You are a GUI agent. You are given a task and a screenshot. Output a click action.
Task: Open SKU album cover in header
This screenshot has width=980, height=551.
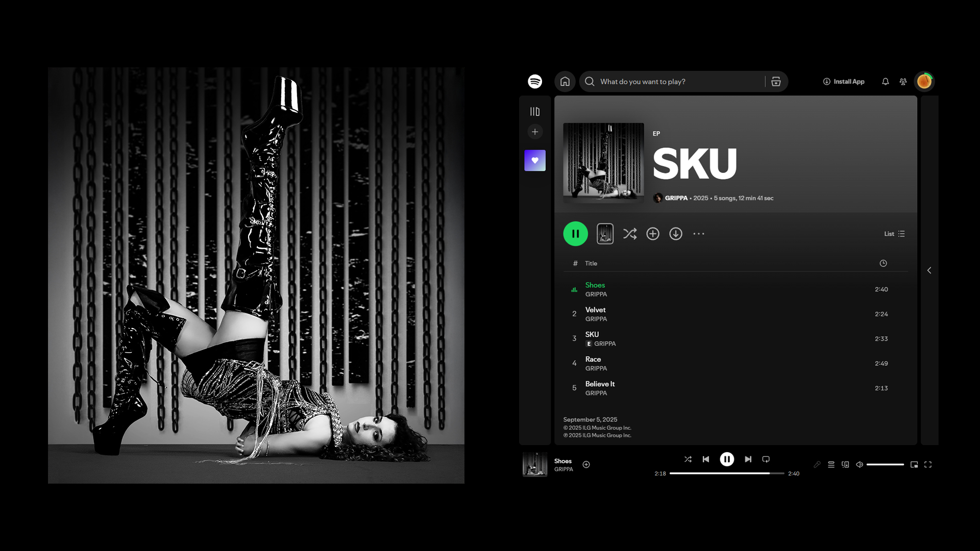click(603, 163)
